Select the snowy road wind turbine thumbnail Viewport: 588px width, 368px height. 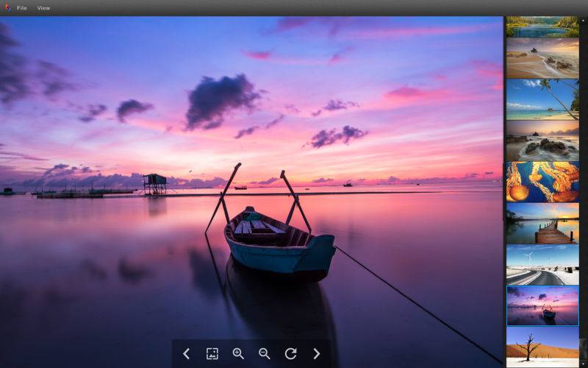tap(542, 264)
